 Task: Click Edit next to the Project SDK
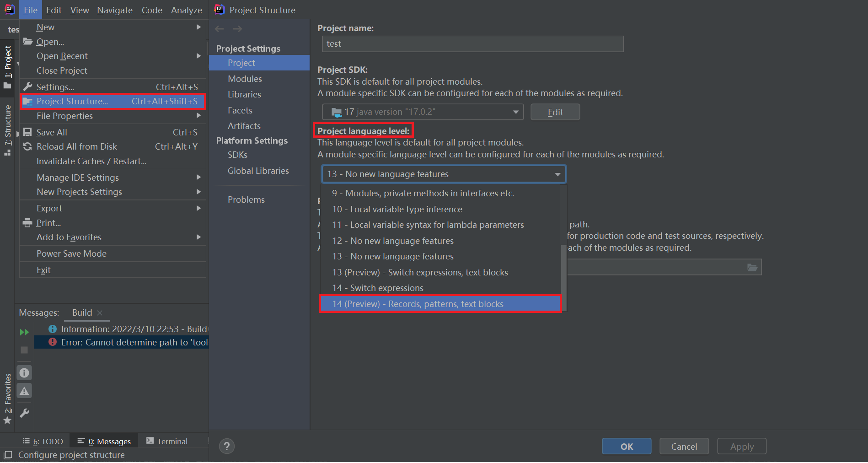[x=555, y=112]
